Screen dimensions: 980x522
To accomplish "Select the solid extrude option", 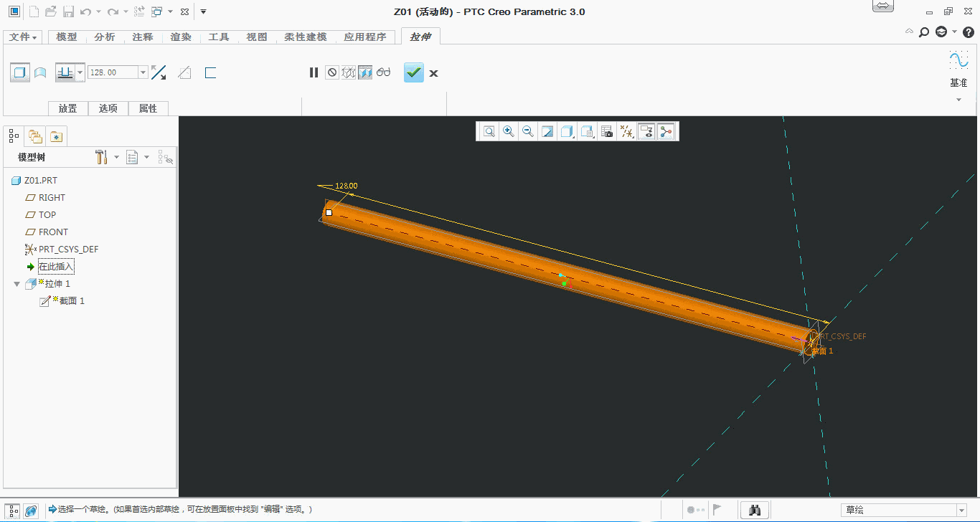I will (20, 72).
